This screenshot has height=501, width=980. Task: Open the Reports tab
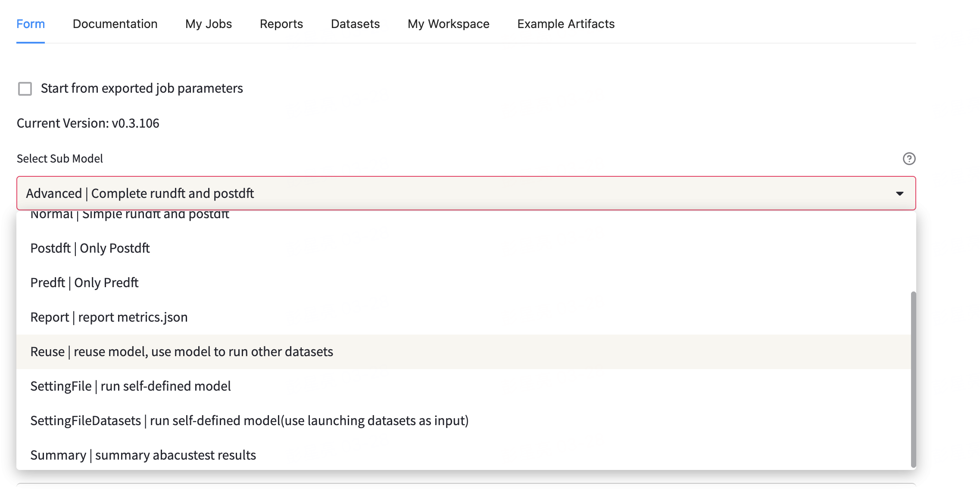click(281, 24)
